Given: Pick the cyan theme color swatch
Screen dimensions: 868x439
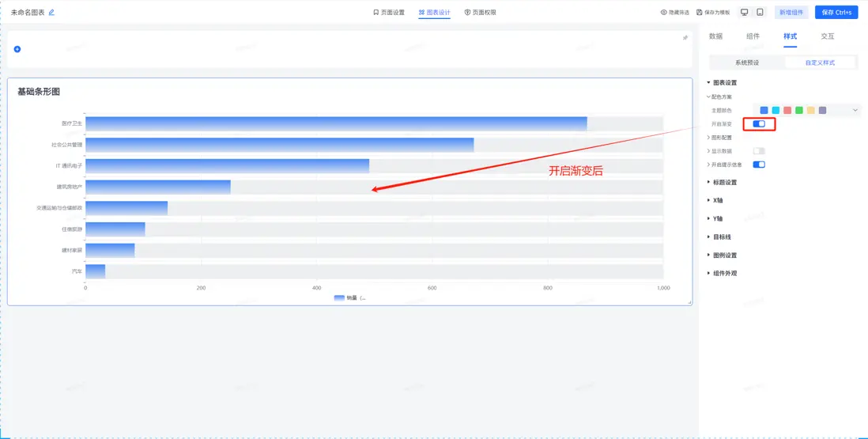Looking at the screenshot, I should tap(776, 110).
